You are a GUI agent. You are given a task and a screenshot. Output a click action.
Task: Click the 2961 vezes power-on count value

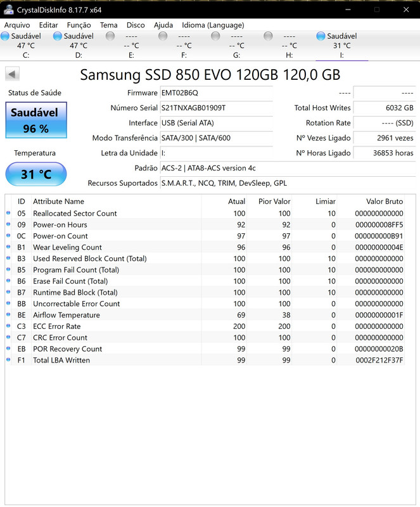click(384, 138)
